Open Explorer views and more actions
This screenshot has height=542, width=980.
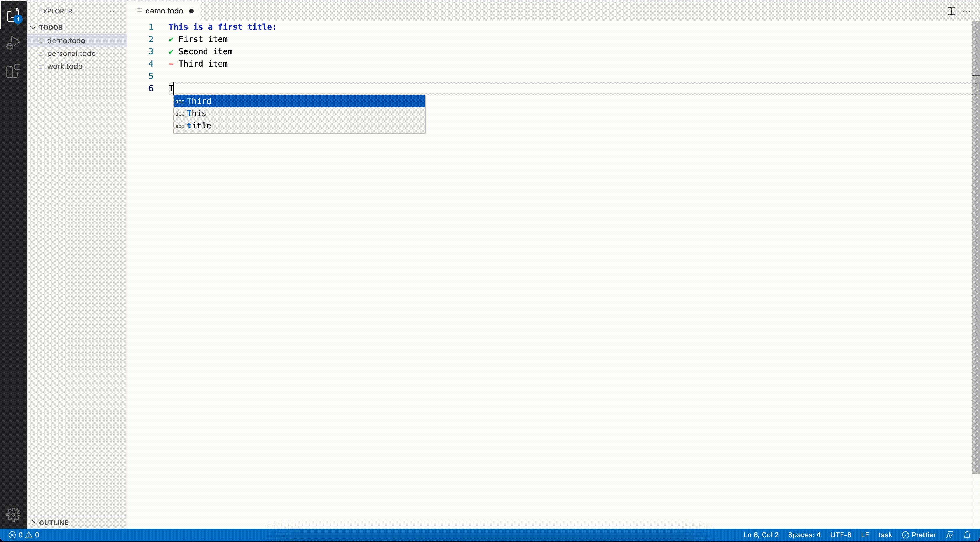coord(113,11)
